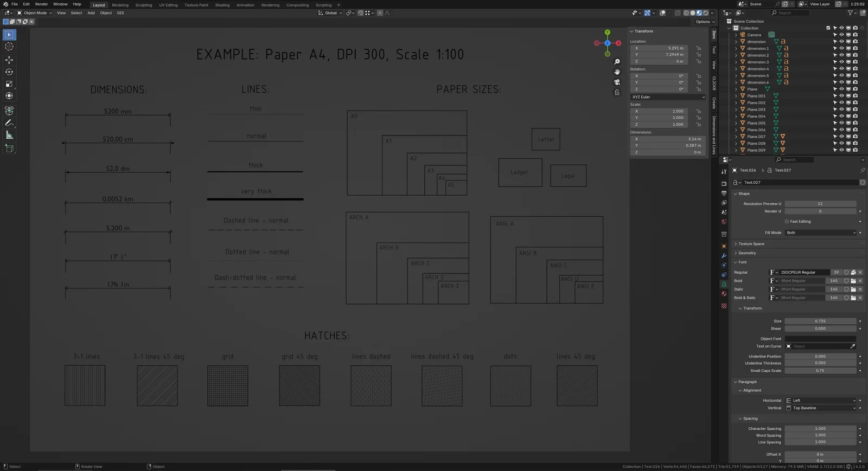This screenshot has width=868, height=471.
Task: Select the Cursor tool in the toolbar
Action: (x=9, y=47)
